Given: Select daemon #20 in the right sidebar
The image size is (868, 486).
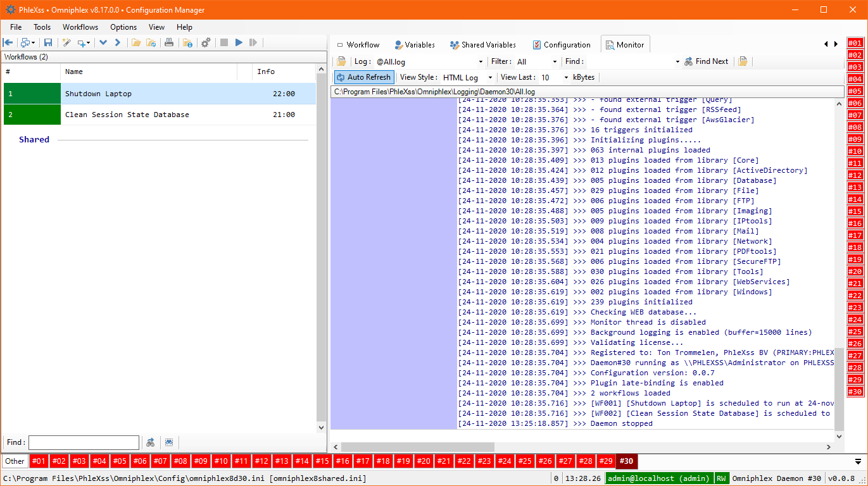Looking at the screenshot, I should 855,271.
